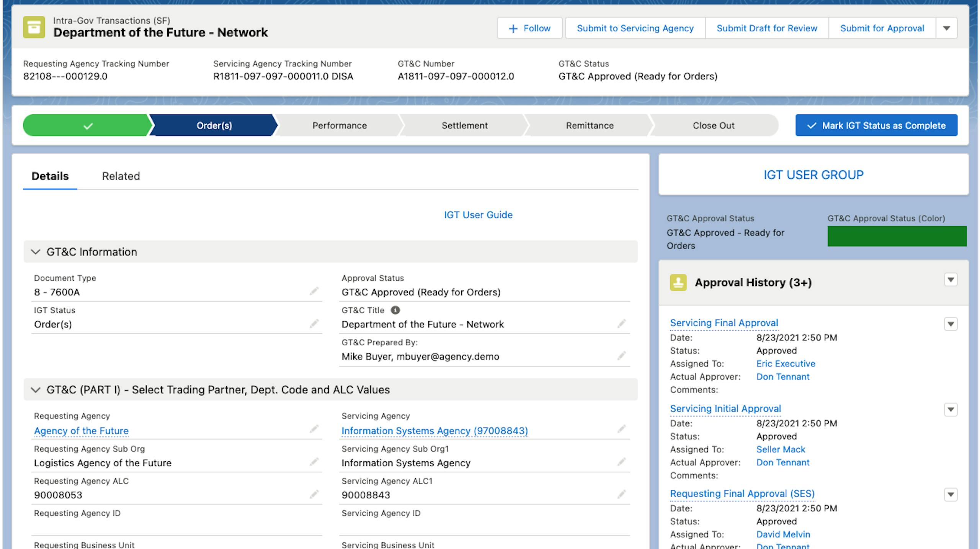
Task: Click the completed green checkmark stage
Action: click(x=87, y=126)
